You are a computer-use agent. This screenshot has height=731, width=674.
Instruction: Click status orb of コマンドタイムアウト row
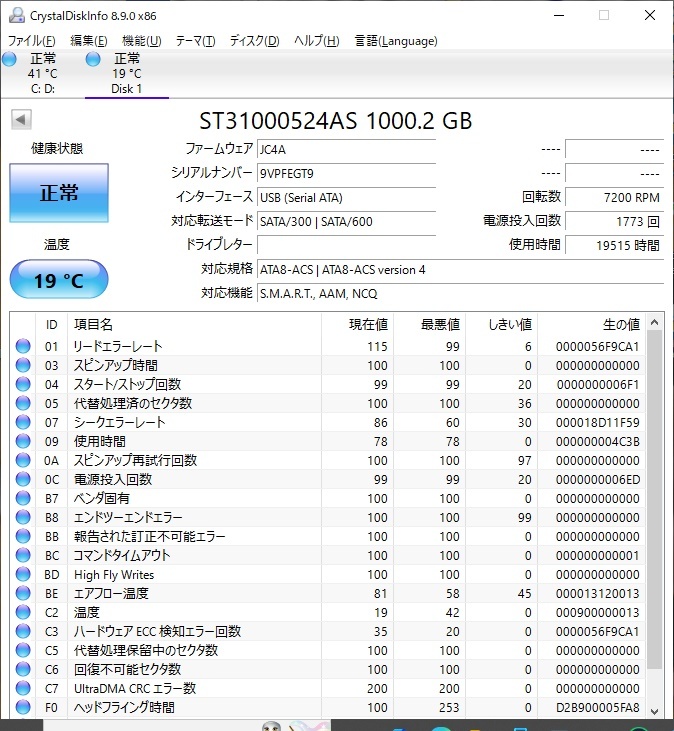[23, 556]
